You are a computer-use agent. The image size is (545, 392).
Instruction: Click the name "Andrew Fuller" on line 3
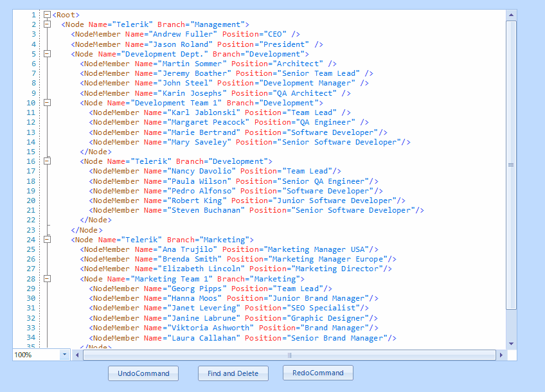click(x=183, y=34)
